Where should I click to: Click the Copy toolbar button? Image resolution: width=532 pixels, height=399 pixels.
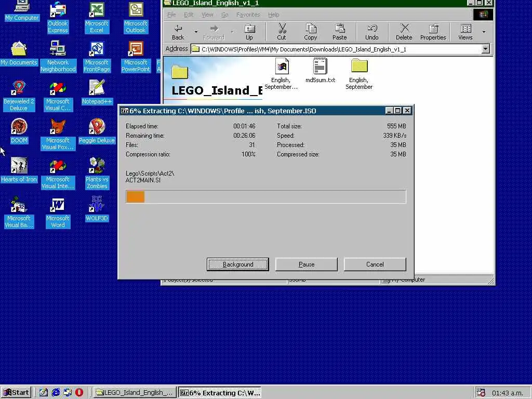tap(311, 32)
